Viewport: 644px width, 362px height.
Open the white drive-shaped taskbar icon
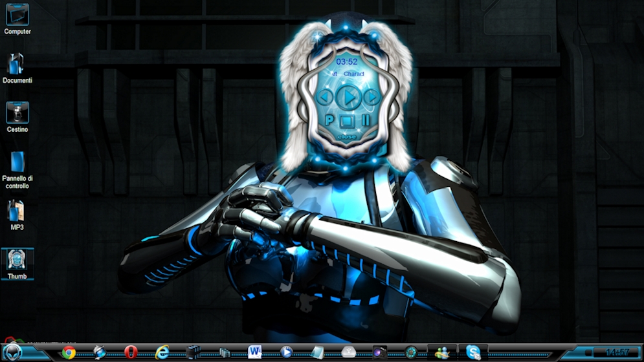point(348,352)
